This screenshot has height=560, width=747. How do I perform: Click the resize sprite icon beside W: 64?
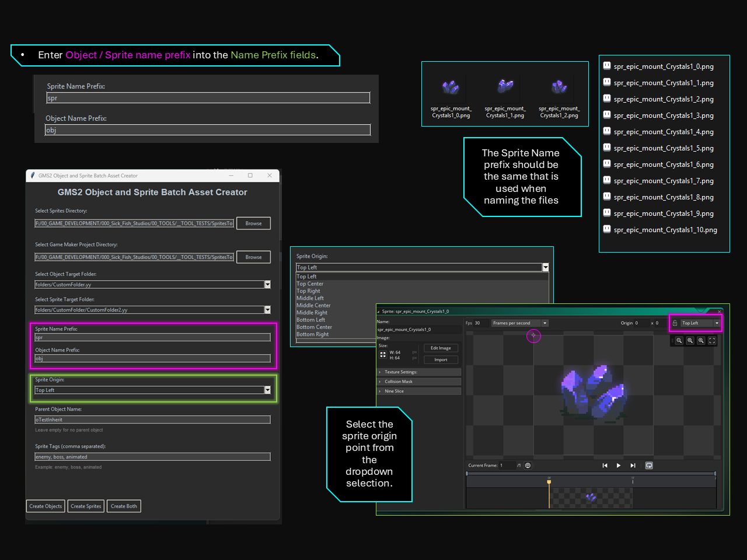point(383,355)
